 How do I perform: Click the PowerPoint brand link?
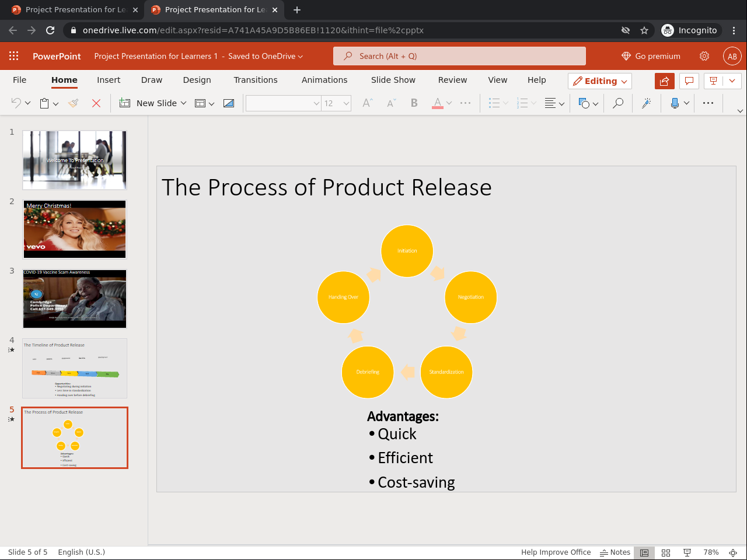coord(57,56)
